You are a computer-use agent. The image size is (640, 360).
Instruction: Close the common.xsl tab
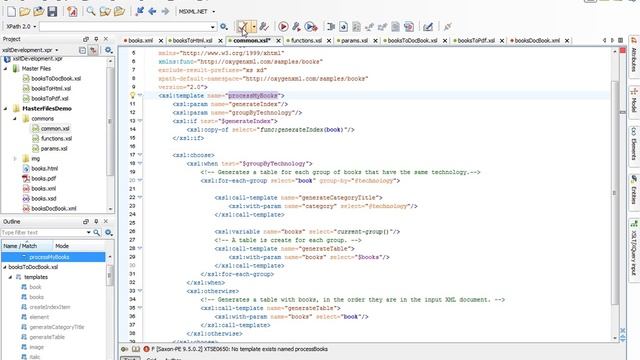click(278, 41)
